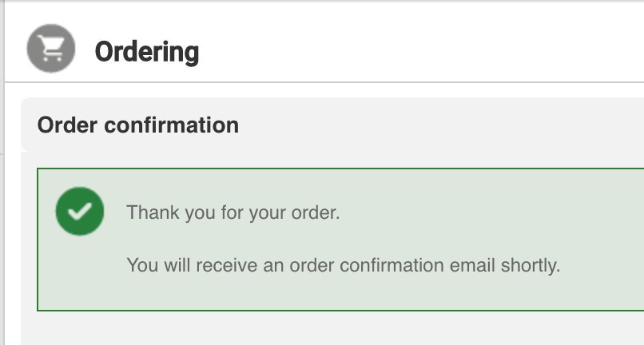Click the "Thank you for your order." message

pyautogui.click(x=233, y=213)
